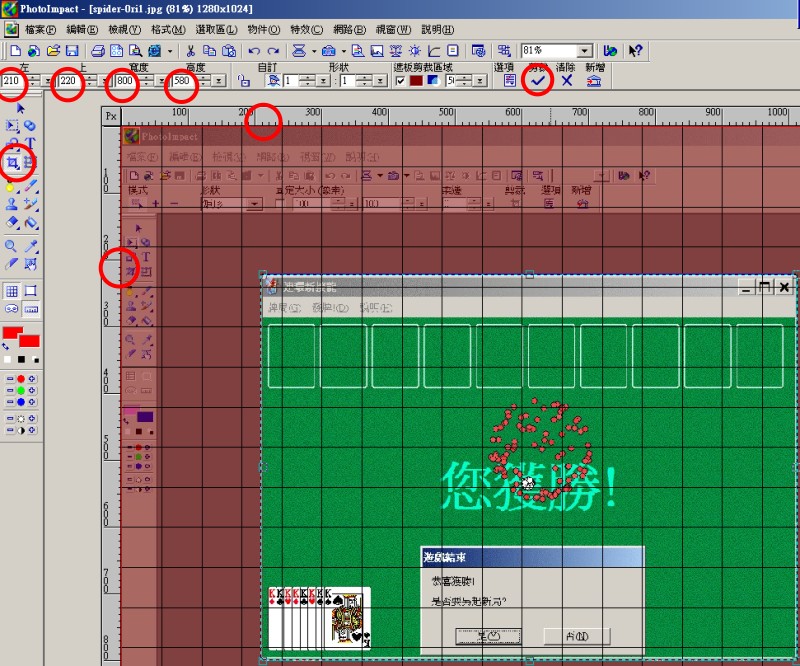This screenshot has width=800, height=666.
Task: Toggle the shield crop area checkbox
Action: tap(401, 81)
